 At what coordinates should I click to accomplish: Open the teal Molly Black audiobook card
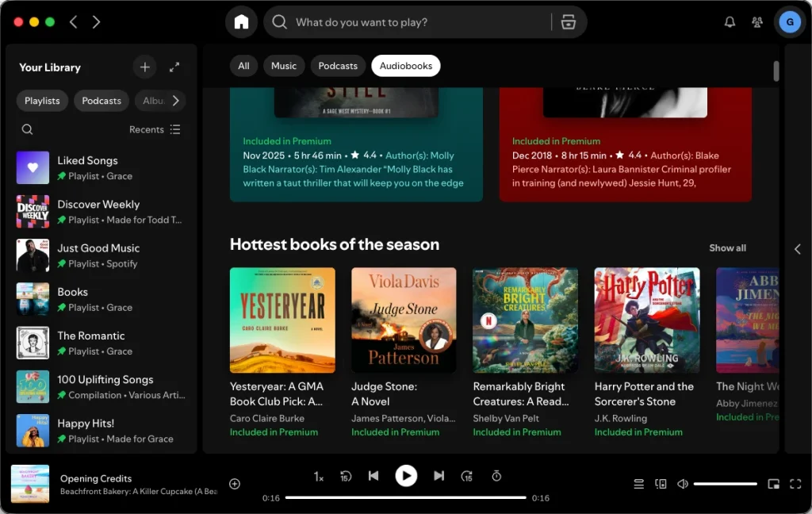coord(356,144)
